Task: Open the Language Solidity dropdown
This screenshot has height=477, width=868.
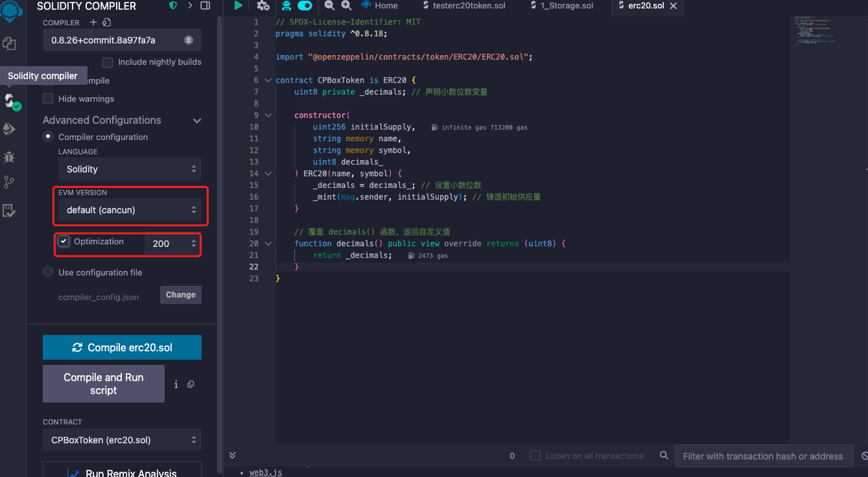Action: click(130, 169)
